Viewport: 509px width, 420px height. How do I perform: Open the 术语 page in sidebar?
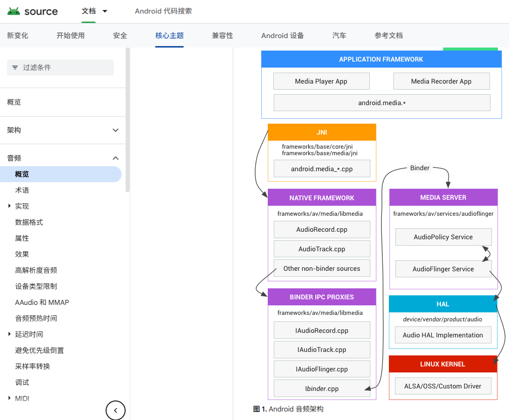tap(22, 190)
